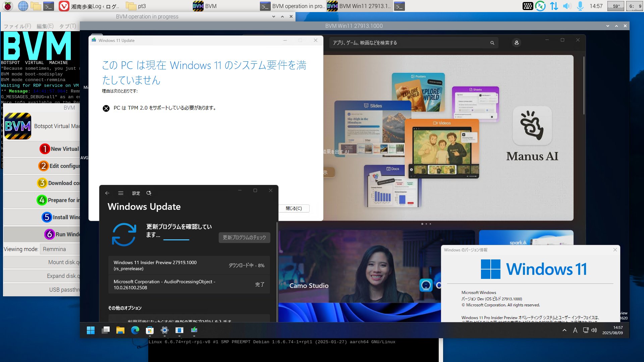Click the Expand disk button in BVM

click(42, 276)
